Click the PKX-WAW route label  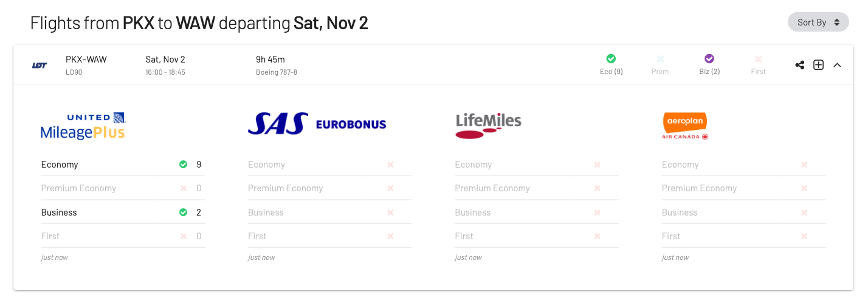tap(86, 59)
